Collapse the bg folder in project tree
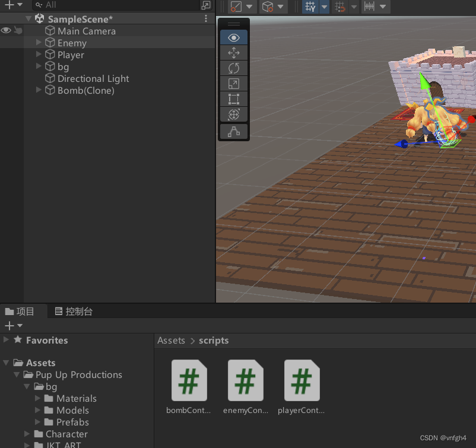Image resolution: width=476 pixels, height=448 pixels. tap(27, 386)
